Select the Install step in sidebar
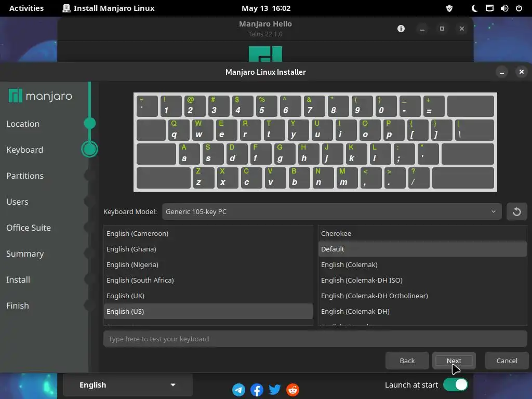This screenshot has width=532, height=399. (18, 280)
